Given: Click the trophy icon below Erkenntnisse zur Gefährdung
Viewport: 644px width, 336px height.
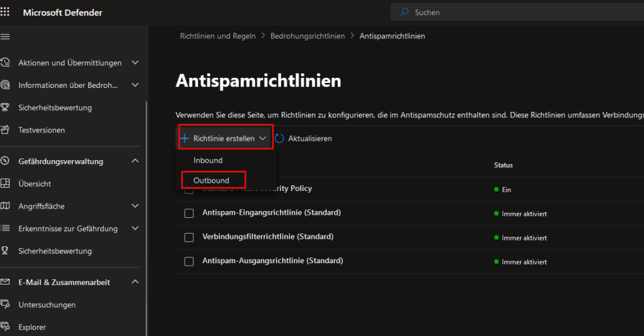Looking at the screenshot, I should pos(5,251).
